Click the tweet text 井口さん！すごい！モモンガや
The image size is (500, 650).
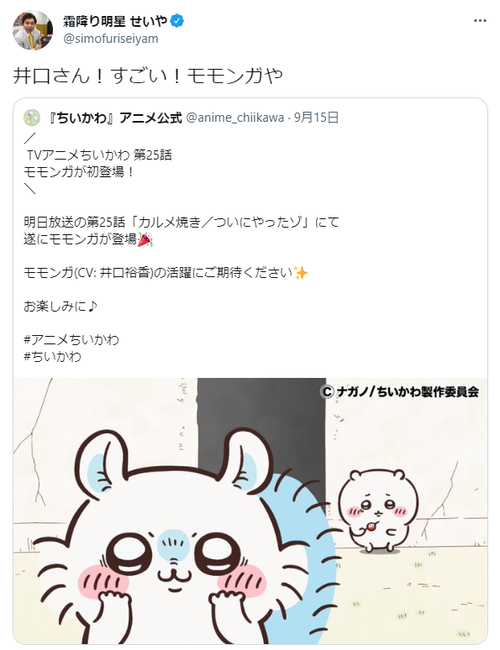tap(148, 76)
